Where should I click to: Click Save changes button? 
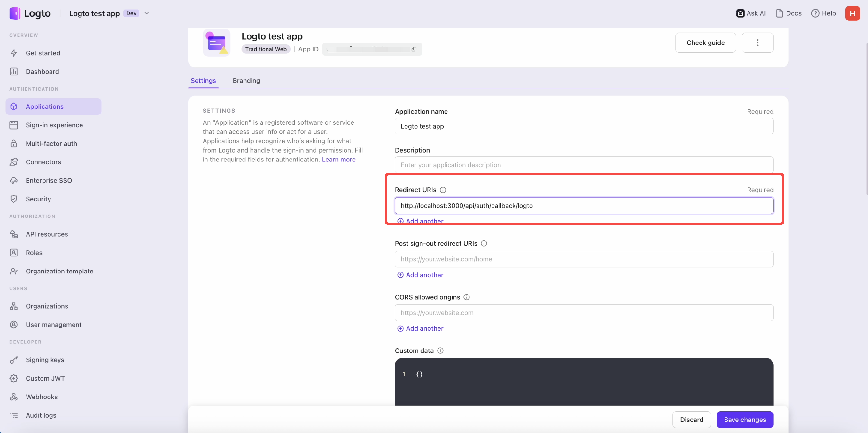click(x=745, y=420)
